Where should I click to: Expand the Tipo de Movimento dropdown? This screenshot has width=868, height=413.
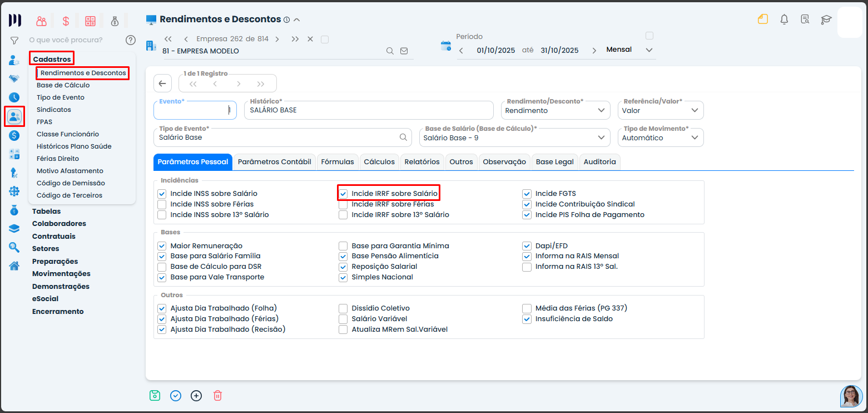pos(660,137)
